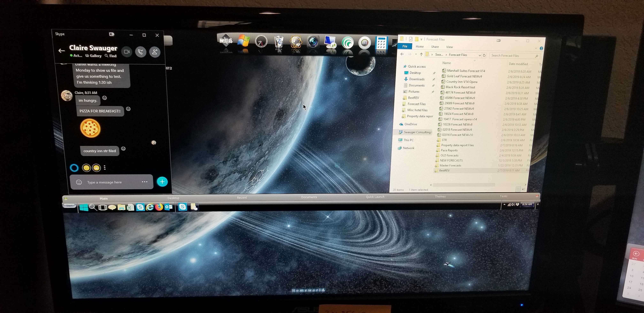Screen dimensions: 644x313
Task: Launch Firefox from the taskbar
Action: (x=159, y=207)
